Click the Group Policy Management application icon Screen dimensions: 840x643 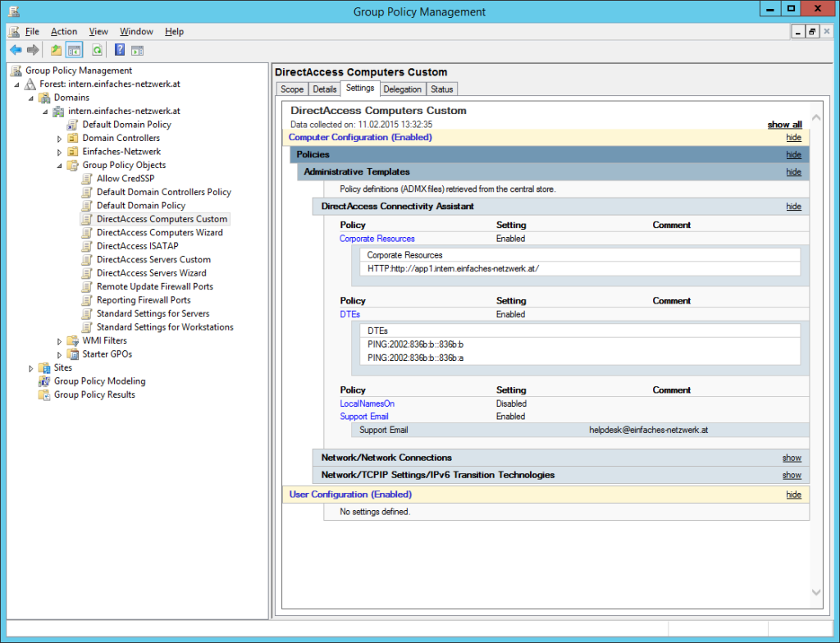[x=12, y=11]
